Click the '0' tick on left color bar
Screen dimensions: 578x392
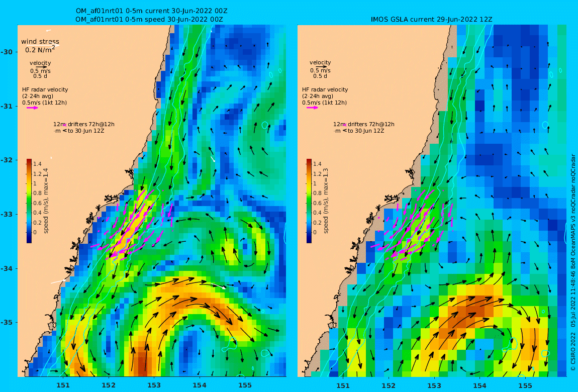click(x=35, y=232)
